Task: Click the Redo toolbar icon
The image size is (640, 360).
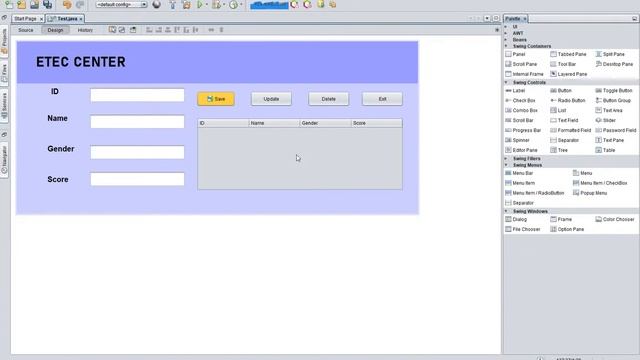Action: click(80, 4)
